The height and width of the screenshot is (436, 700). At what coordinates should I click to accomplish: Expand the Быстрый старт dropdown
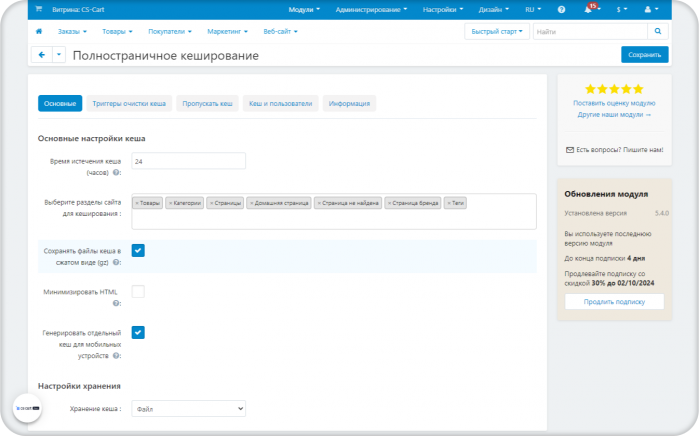pos(497,31)
